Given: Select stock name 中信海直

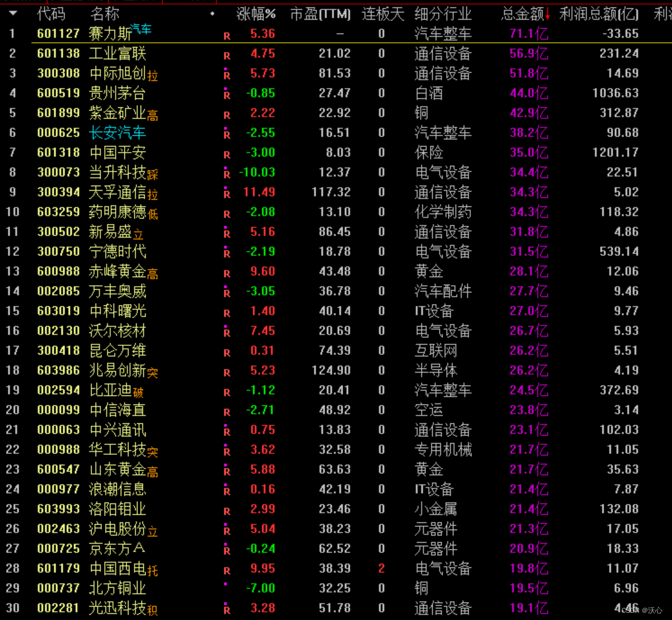Looking at the screenshot, I should pos(118,410).
